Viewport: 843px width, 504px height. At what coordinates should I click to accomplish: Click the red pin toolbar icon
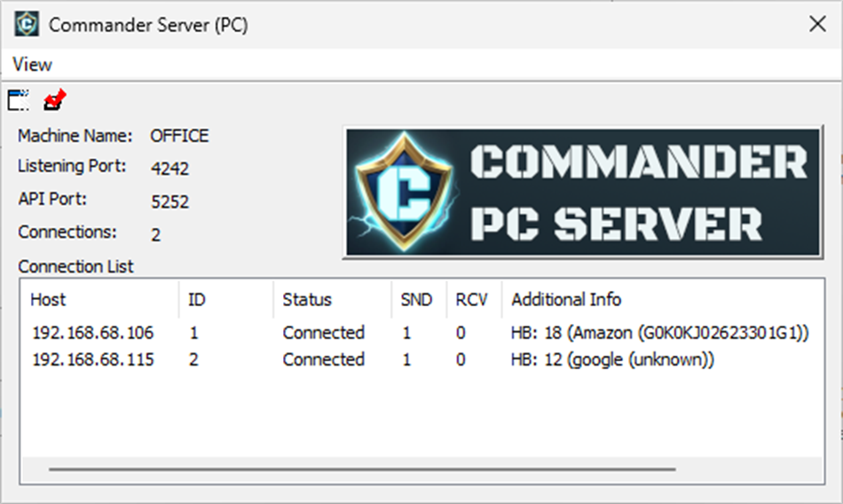(54, 100)
